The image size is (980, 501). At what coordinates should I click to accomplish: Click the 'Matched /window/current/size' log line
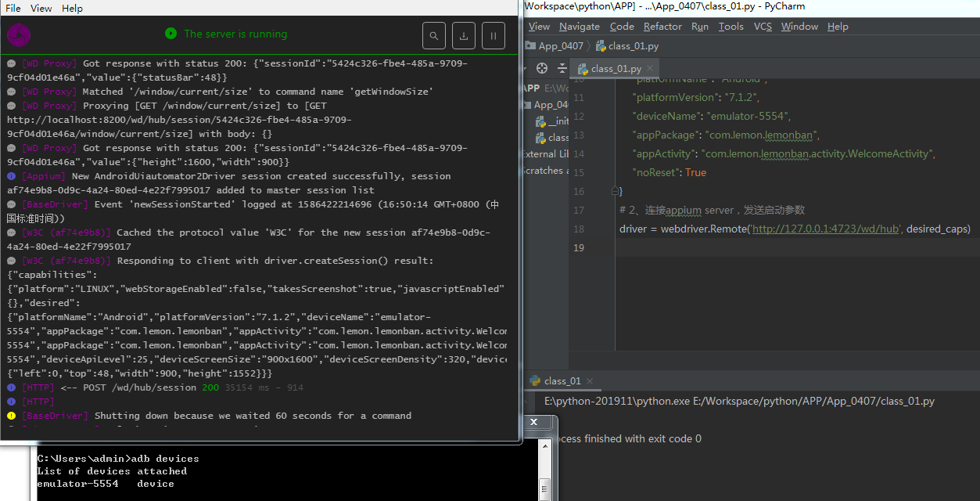(x=218, y=92)
